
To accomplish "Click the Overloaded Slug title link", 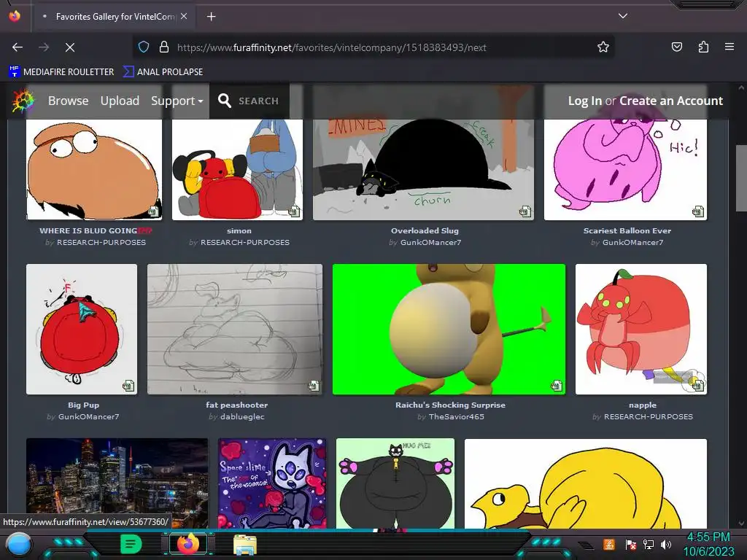I will 425,230.
